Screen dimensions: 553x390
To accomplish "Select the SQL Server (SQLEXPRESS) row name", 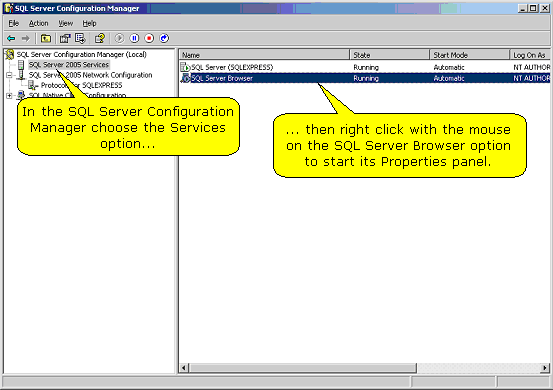I will [232, 67].
